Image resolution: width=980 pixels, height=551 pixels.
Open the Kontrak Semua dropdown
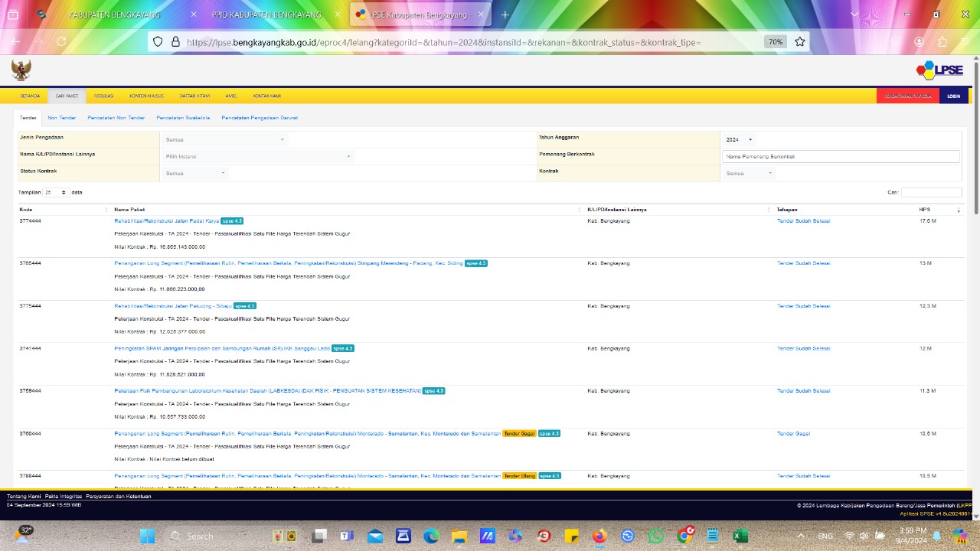(749, 173)
